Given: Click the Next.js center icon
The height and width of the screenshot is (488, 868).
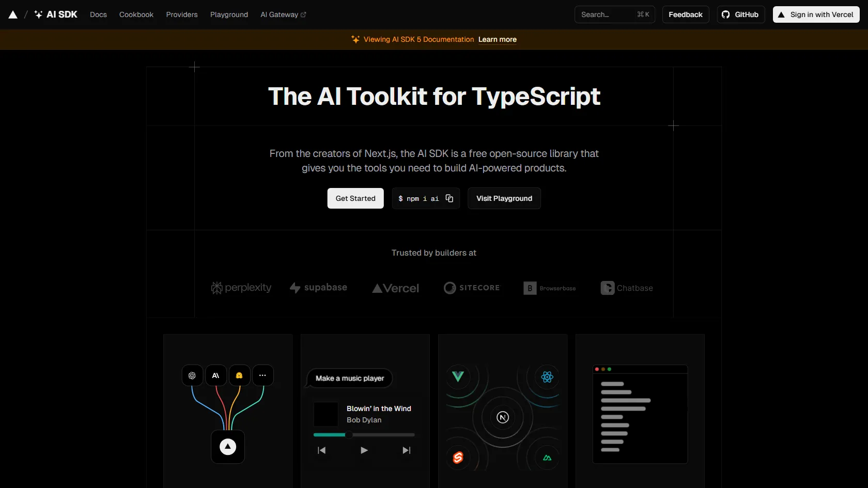Looking at the screenshot, I should [503, 417].
